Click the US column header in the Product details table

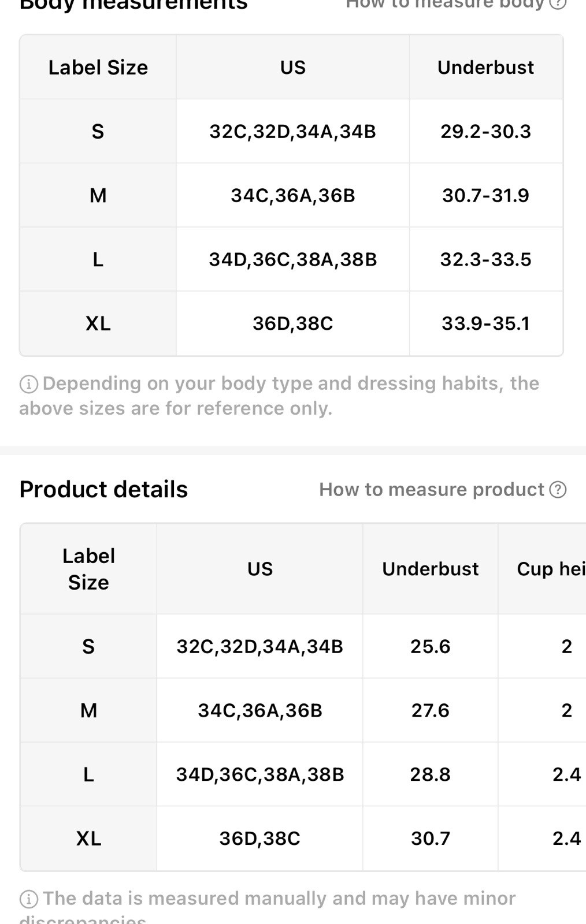[x=259, y=569]
